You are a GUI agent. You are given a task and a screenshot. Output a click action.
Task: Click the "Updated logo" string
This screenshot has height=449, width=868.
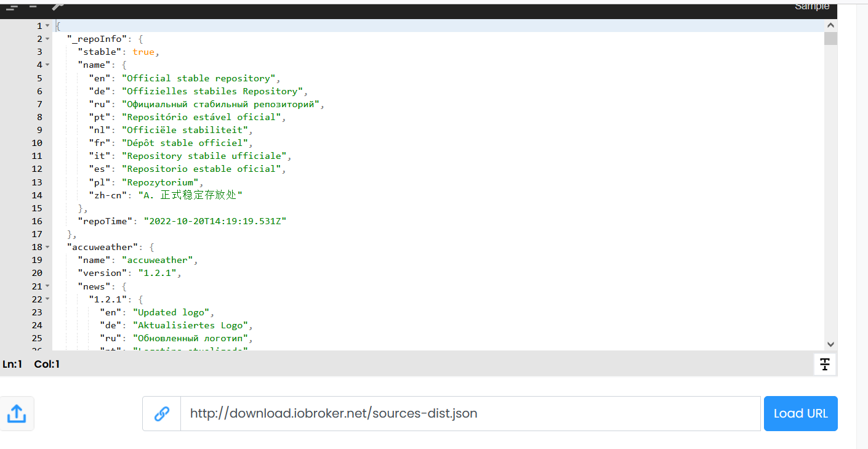click(x=171, y=312)
